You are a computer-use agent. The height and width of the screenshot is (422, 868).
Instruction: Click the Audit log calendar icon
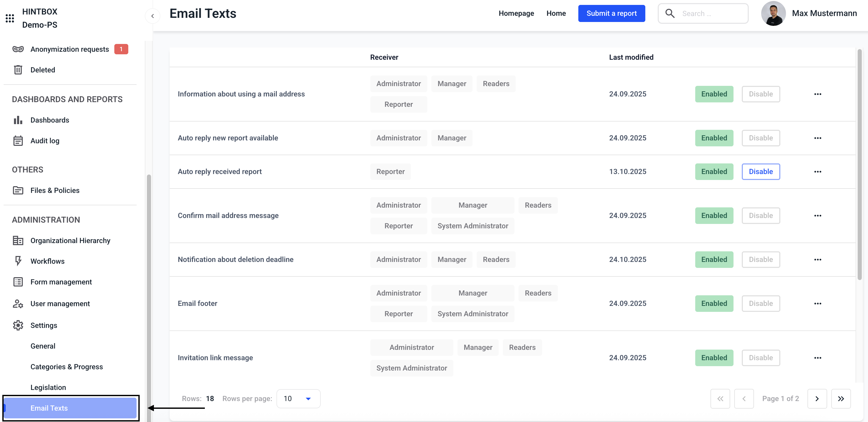click(18, 141)
